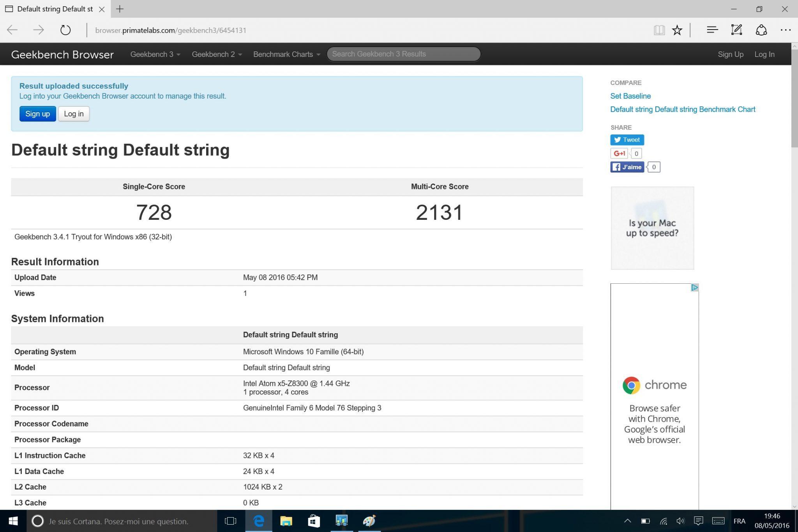This screenshot has width=798, height=532.
Task: Check the battery status icon
Action: 645,521
